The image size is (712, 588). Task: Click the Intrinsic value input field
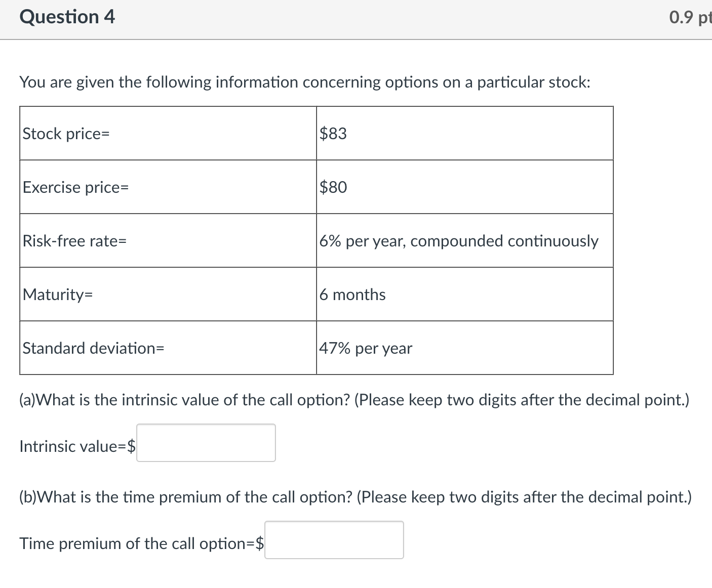click(x=206, y=443)
